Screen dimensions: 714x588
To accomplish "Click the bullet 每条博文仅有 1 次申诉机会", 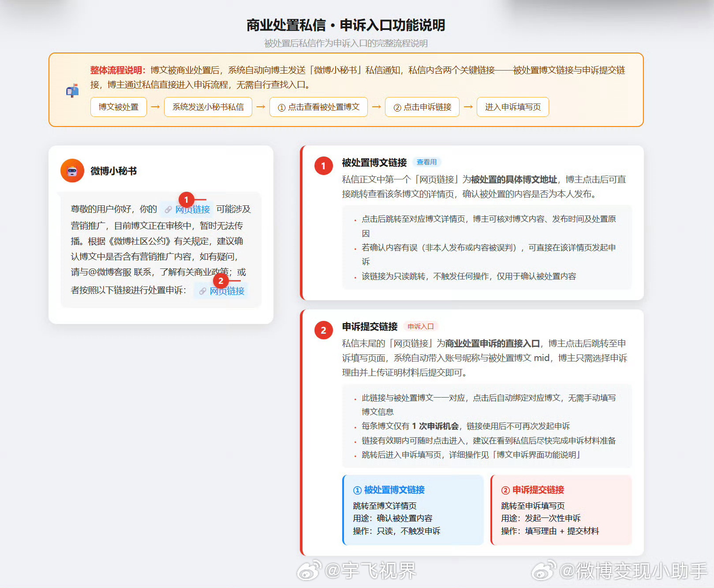I will coord(466,426).
